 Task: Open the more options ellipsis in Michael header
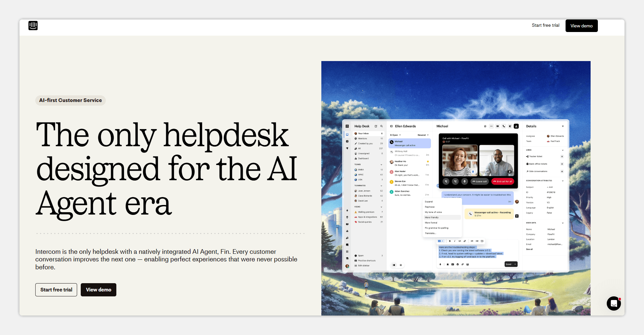(x=491, y=126)
